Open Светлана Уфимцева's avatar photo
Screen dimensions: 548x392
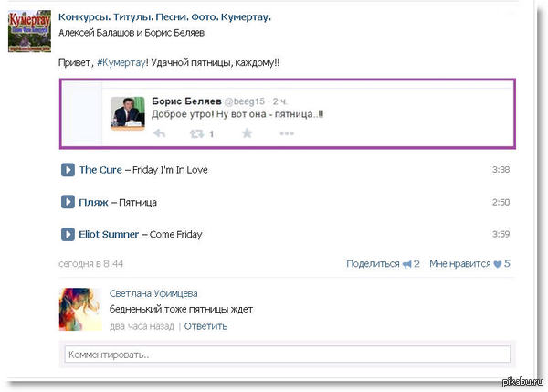[79, 309]
